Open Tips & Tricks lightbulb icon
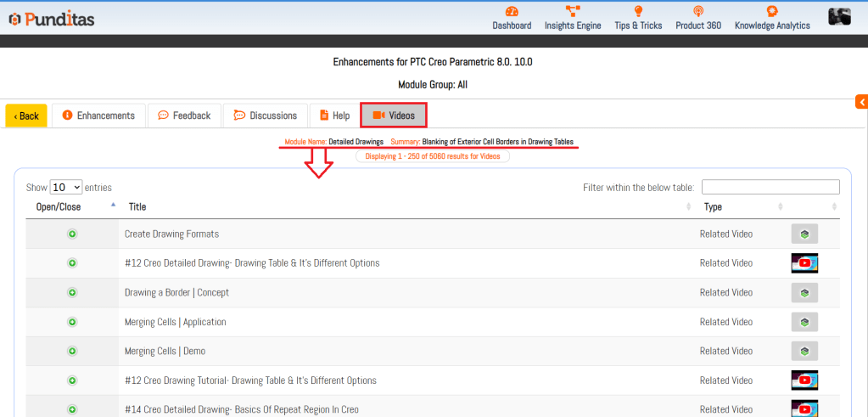 pyautogui.click(x=638, y=12)
